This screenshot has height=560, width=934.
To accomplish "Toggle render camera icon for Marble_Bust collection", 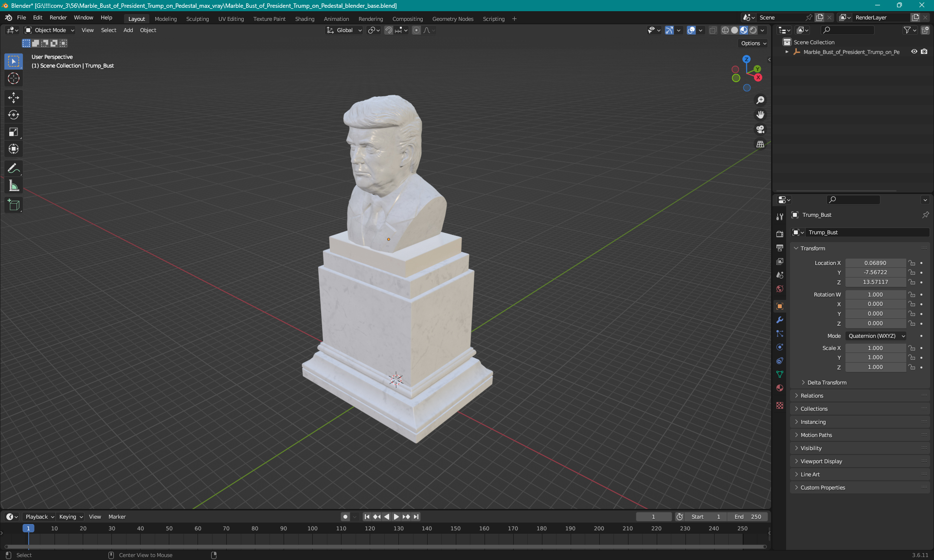I will tap(924, 52).
